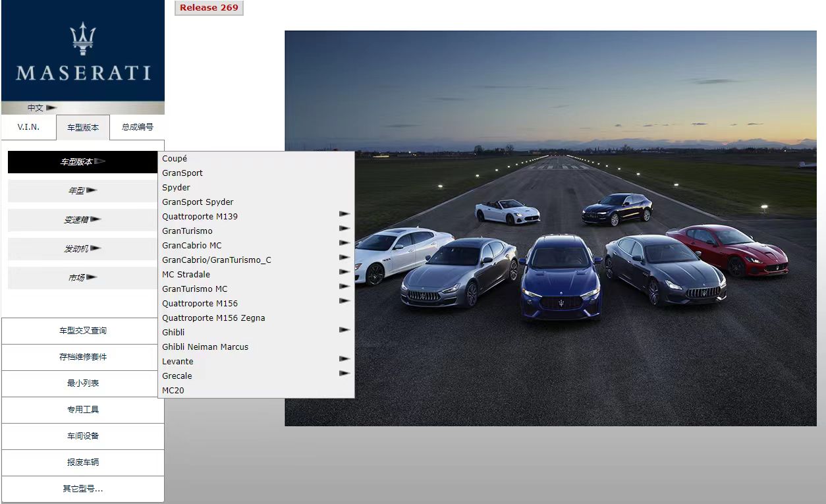Click the Maserati trident logo
This screenshot has width=826, height=504.
coord(83,39)
